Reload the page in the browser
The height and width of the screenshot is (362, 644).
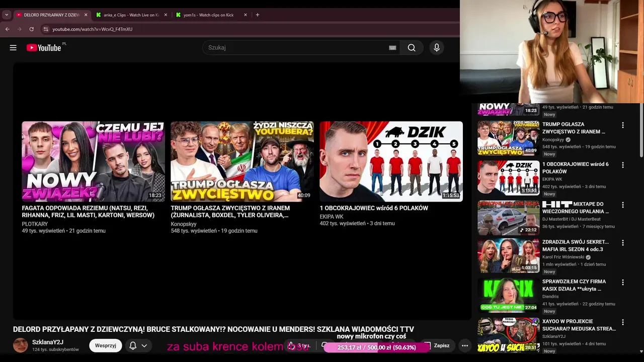(x=31, y=29)
